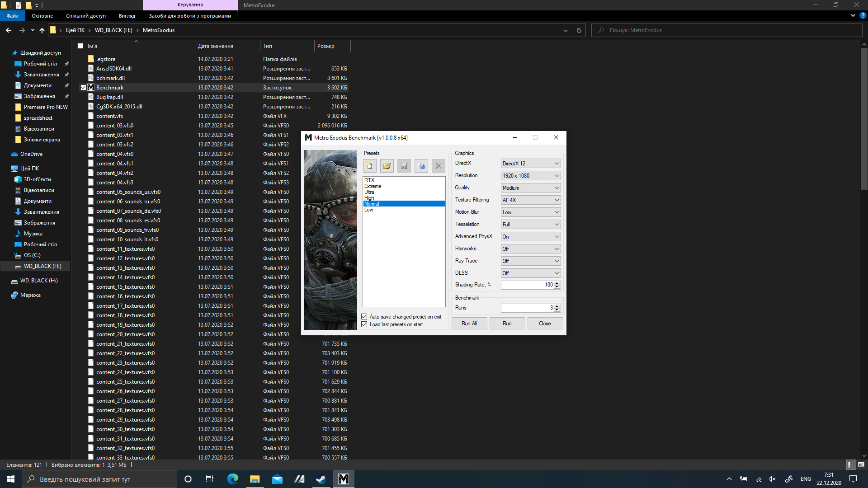Screen dimensions: 868x488
Task: Save preset with the floppy disk icon
Action: (x=404, y=166)
